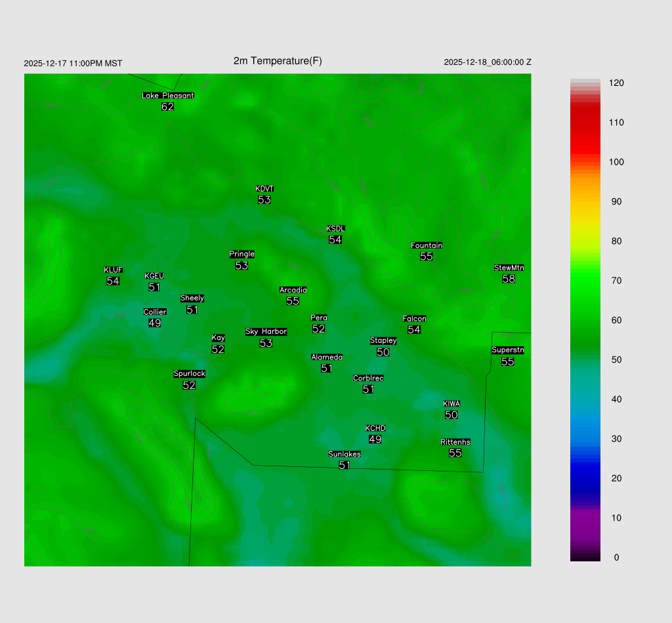Pick the KLUF station marker
This screenshot has height=623, width=672.
(113, 275)
